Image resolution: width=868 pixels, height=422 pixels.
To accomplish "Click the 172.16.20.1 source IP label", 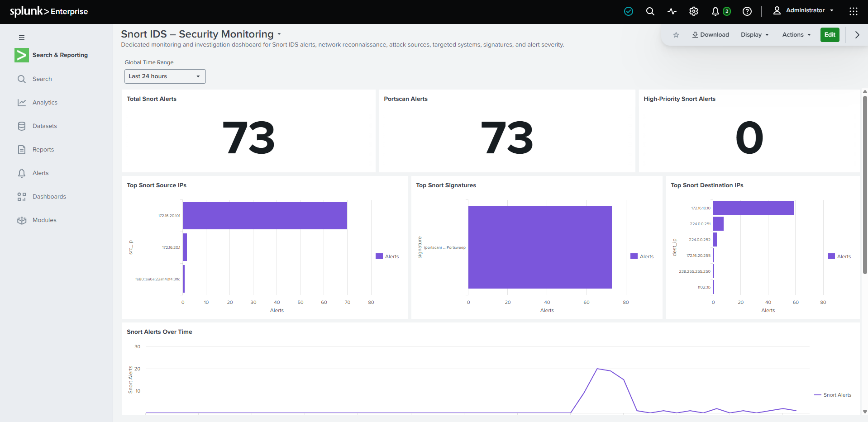I will (171, 247).
